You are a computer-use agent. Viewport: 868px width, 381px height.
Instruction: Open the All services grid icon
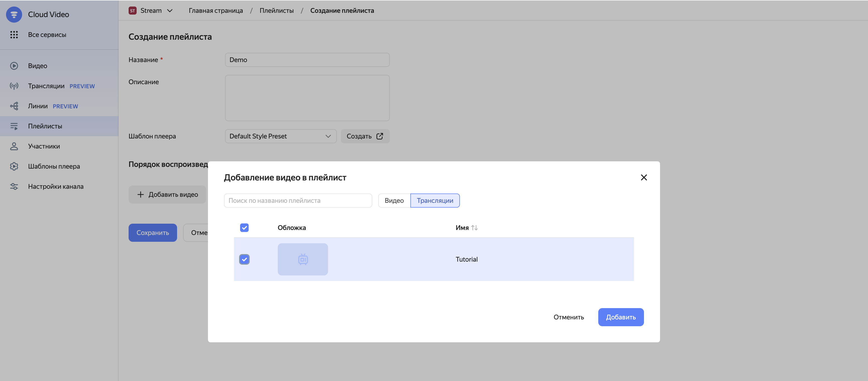(14, 35)
